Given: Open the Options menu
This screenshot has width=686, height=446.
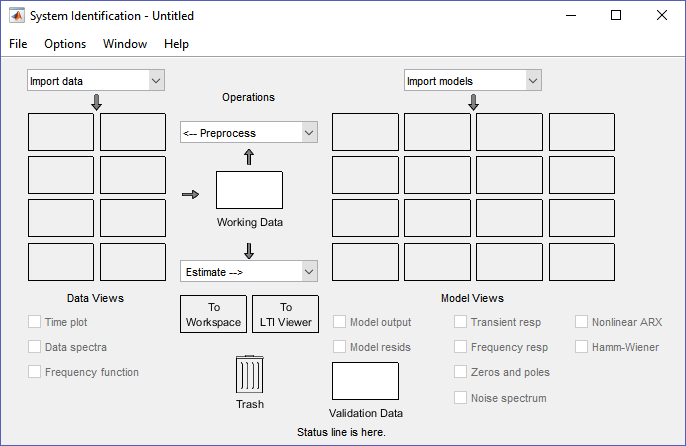Looking at the screenshot, I should point(65,44).
